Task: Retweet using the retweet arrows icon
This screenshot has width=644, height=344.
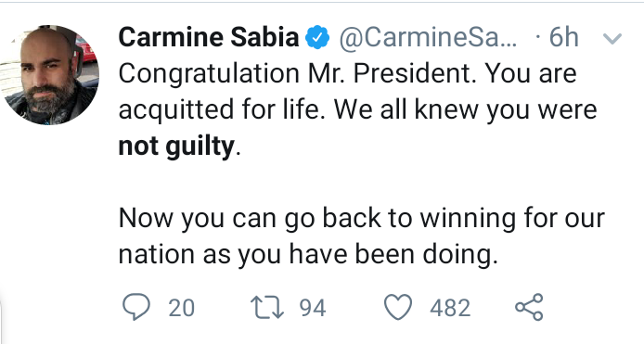Action: pyautogui.click(x=267, y=308)
